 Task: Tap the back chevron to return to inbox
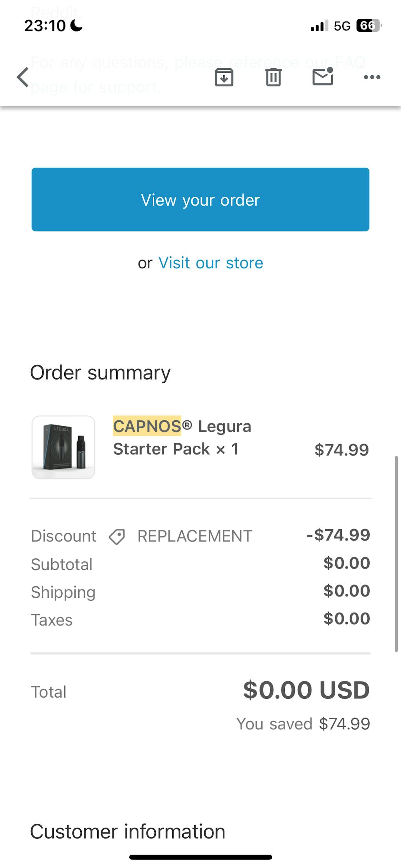22,77
